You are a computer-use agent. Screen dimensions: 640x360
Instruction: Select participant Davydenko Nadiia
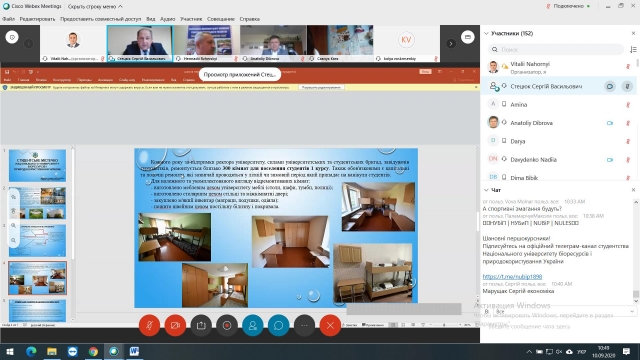coord(558,160)
